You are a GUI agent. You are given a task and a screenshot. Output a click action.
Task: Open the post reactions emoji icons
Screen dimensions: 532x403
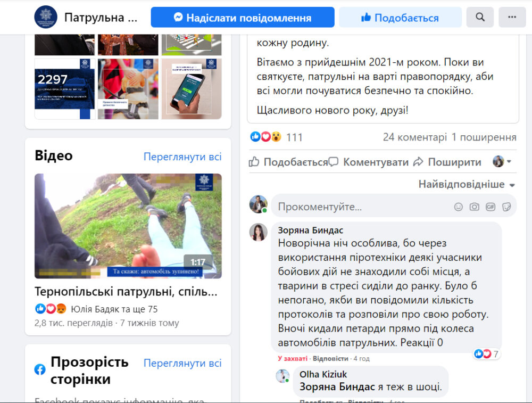point(265,137)
